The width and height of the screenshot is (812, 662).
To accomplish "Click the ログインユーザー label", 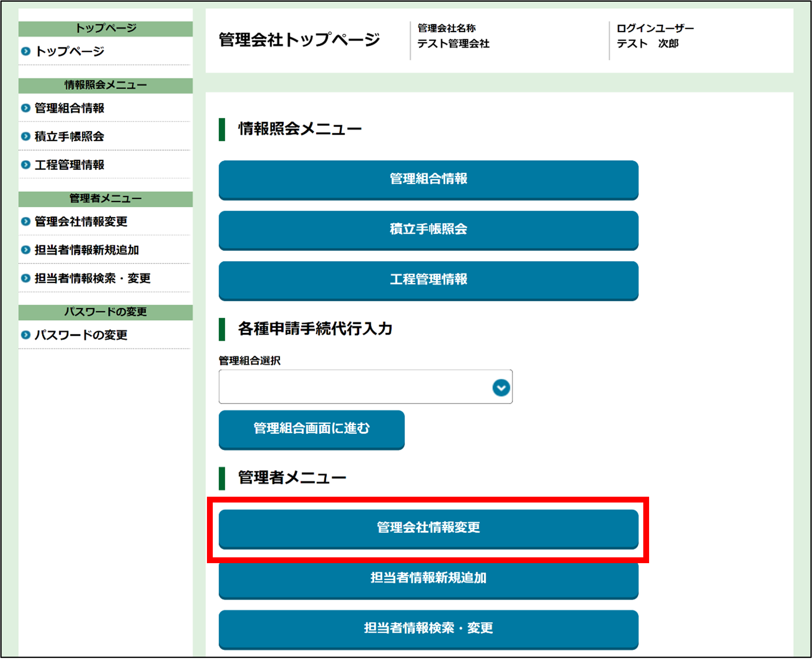I will click(x=655, y=28).
